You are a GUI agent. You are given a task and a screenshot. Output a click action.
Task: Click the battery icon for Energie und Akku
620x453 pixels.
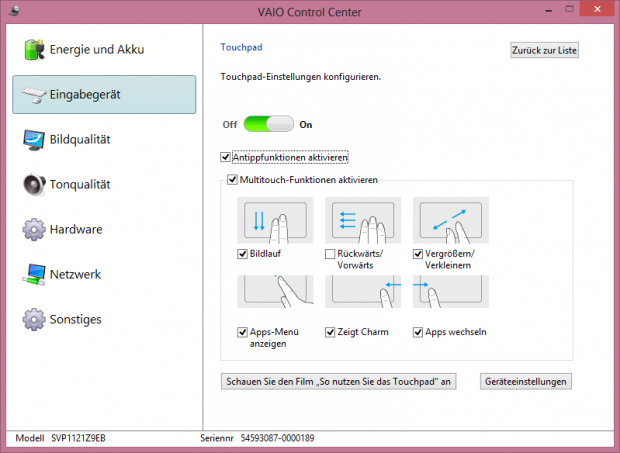(x=34, y=50)
